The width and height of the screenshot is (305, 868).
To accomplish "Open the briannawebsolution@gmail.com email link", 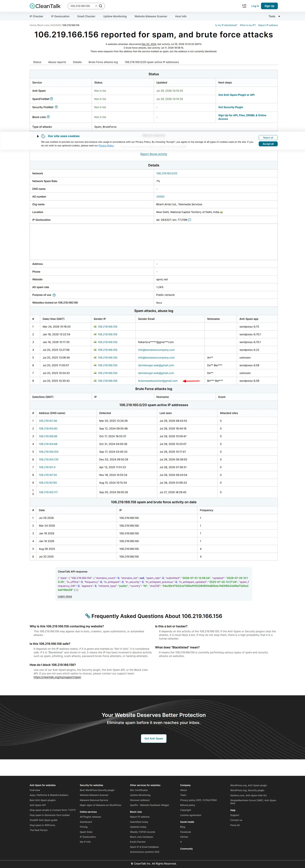I will (x=158, y=381).
